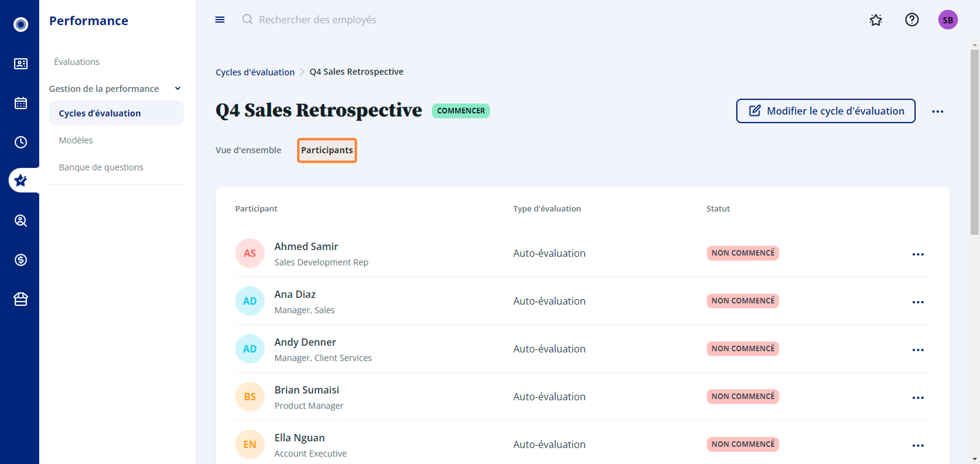Click Auto-évaluation in Brian Sumaisi's row
This screenshot has height=464, width=980.
click(549, 396)
